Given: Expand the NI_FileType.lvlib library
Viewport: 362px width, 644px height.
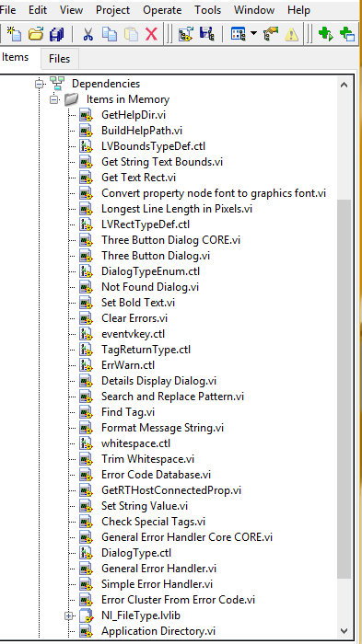Looking at the screenshot, I should pos(69,615).
